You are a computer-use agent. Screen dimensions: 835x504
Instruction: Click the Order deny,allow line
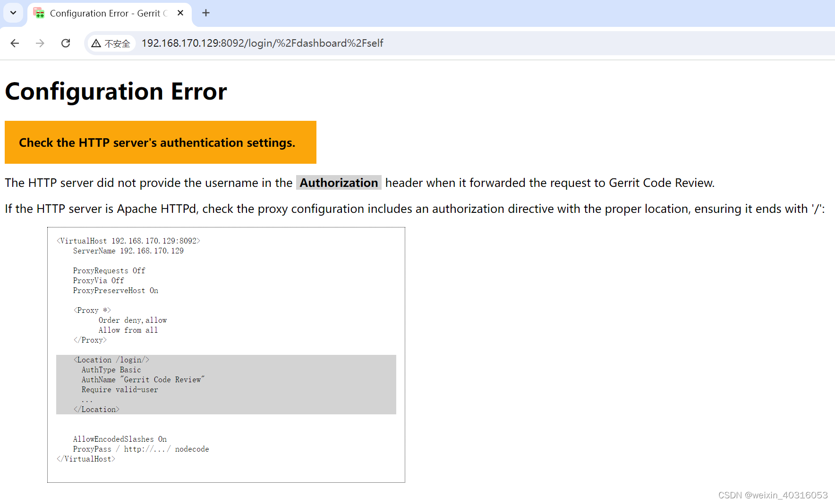pos(133,320)
